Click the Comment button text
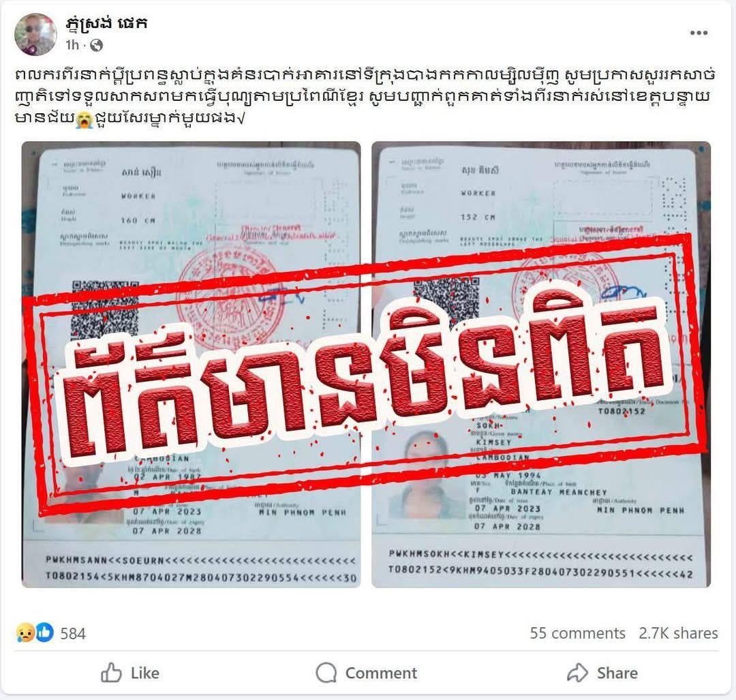 [381, 673]
